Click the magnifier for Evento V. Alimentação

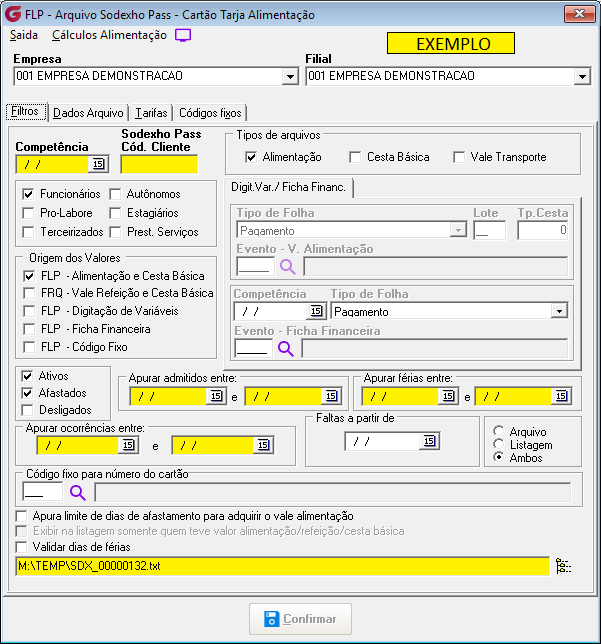[288, 267]
